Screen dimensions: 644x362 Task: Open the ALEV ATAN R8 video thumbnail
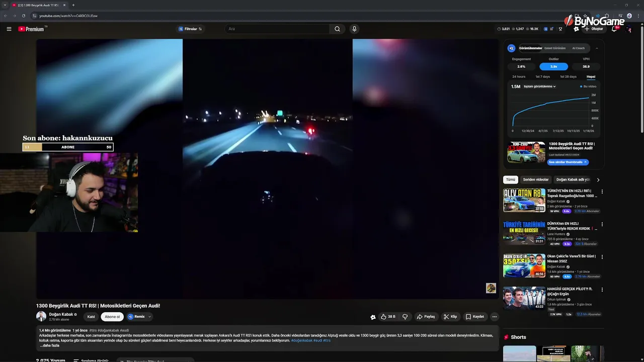point(524,200)
